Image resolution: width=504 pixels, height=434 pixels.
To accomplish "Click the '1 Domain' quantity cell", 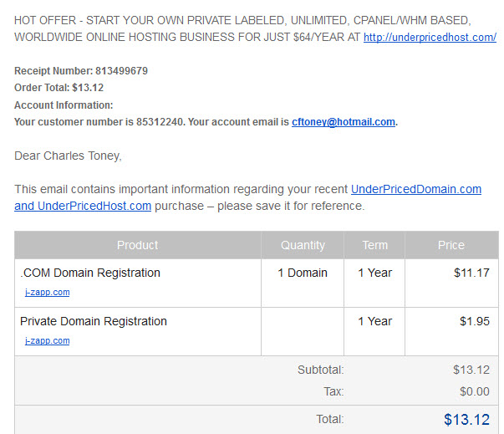I will (303, 273).
